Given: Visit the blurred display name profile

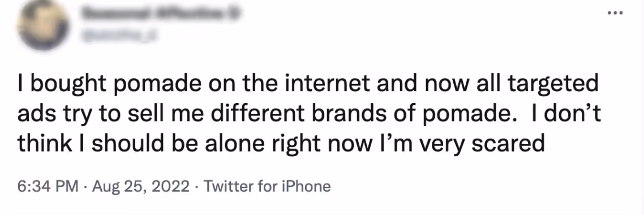Looking at the screenshot, I should point(161,14).
